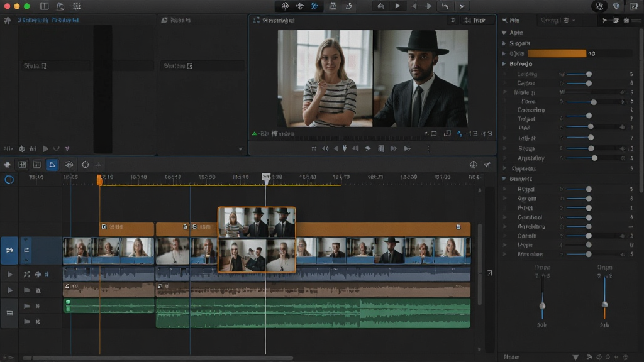Click the small arrow button in the viewer header
The image size is (644, 362).
453,20
